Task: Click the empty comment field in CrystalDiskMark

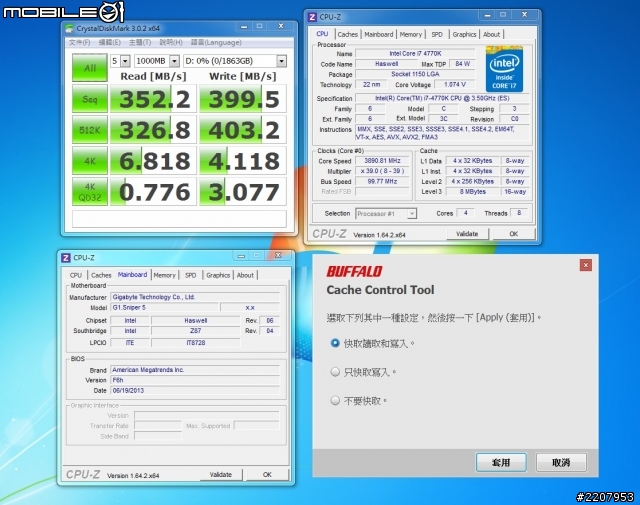Action: click(179, 218)
